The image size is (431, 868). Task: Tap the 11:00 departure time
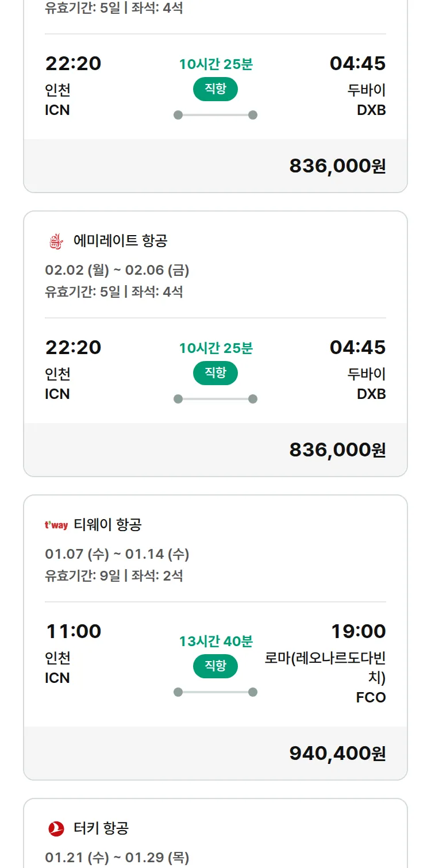[x=74, y=631]
